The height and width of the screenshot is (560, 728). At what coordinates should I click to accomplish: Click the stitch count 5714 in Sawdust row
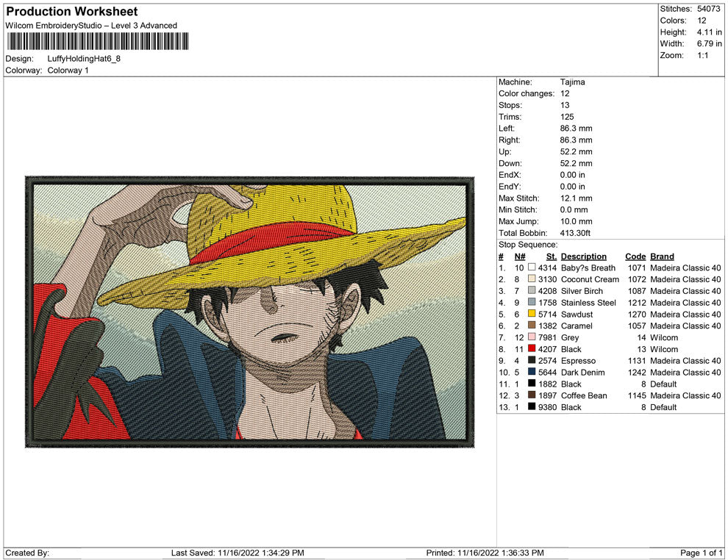coord(547,314)
